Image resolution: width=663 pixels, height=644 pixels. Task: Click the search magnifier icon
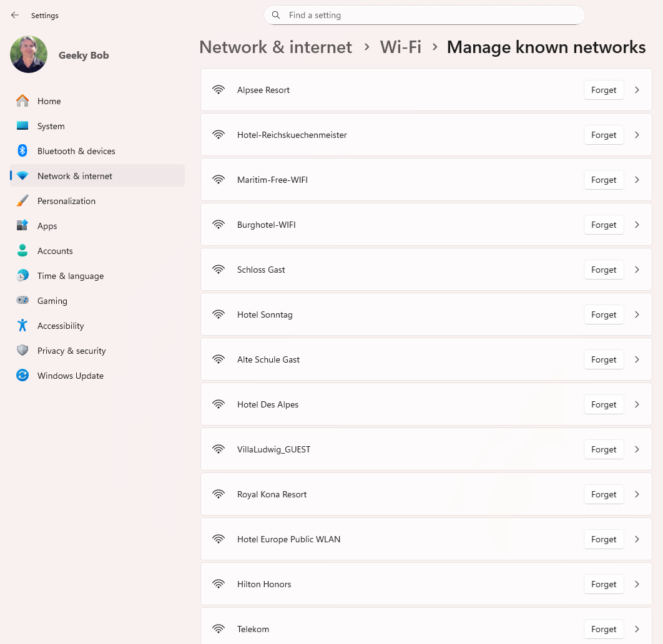coord(276,15)
